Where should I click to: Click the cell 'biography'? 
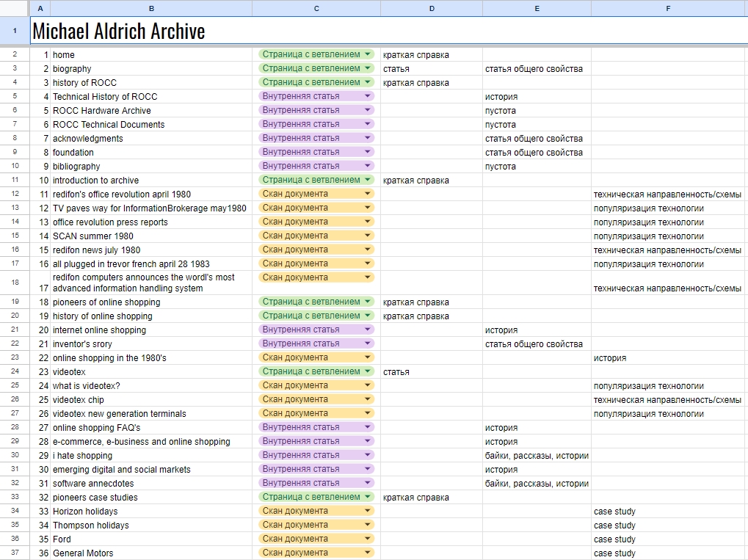[151, 69]
